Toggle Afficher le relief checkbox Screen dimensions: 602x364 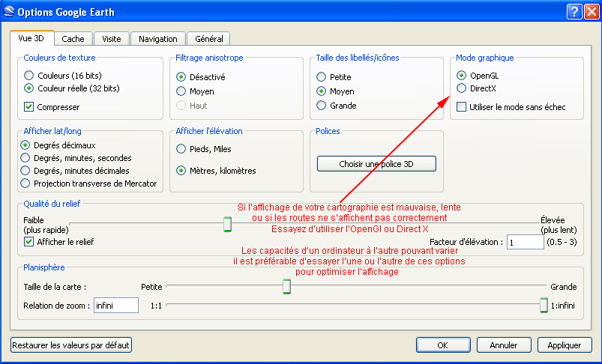tap(28, 242)
